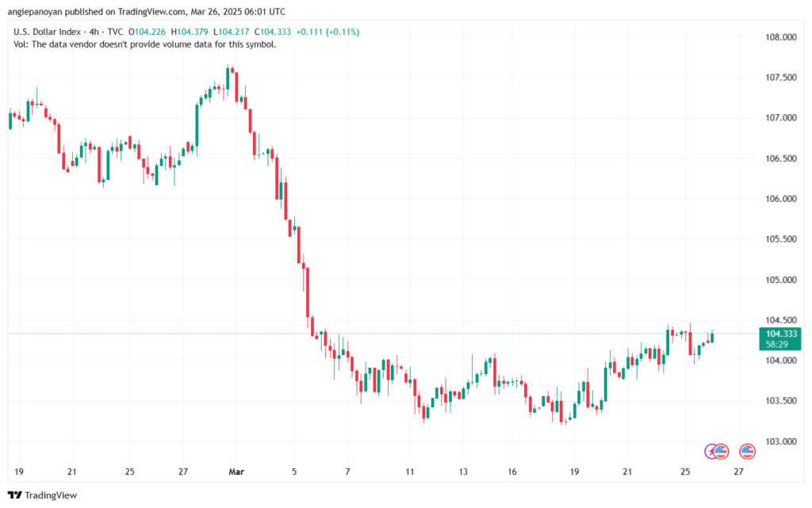812x508 pixels.
Task: Click the 105.500 price axis label
Action: coord(781,239)
